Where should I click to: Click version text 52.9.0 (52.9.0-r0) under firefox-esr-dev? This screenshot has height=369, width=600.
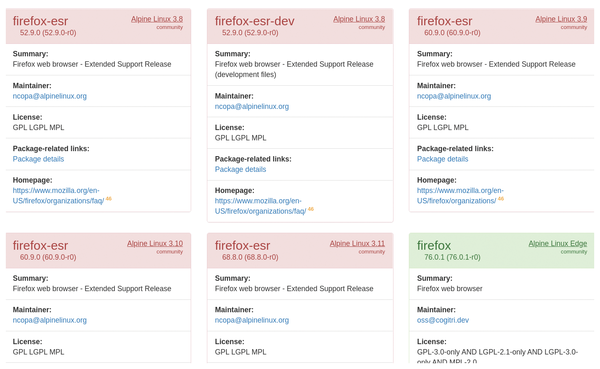coord(250,33)
